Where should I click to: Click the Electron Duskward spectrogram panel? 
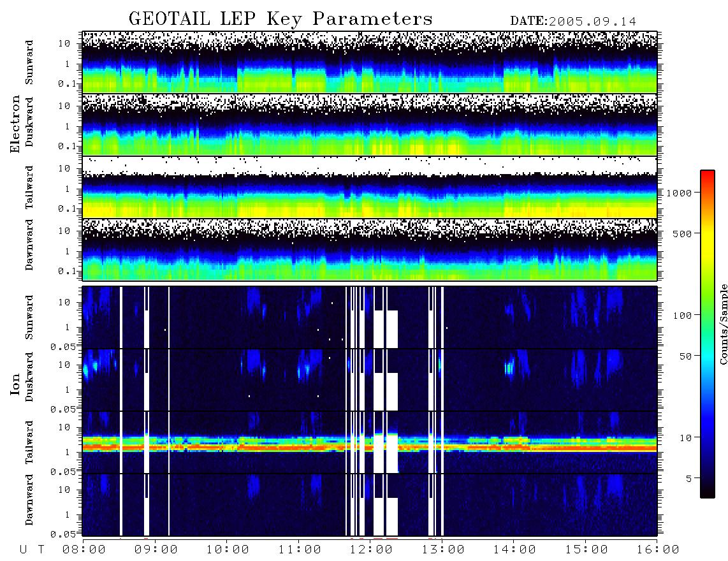point(370,124)
